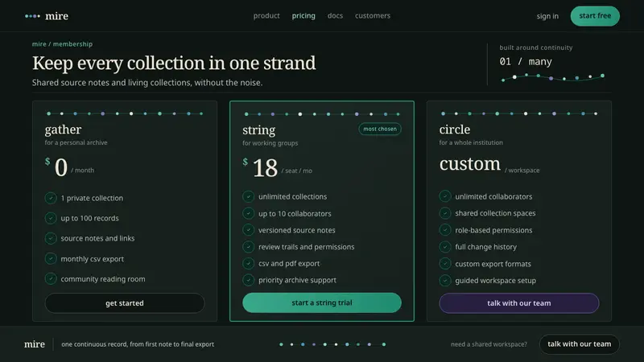This screenshot has width=644, height=362.
Task: Click the sign in link
Action: click(x=547, y=16)
